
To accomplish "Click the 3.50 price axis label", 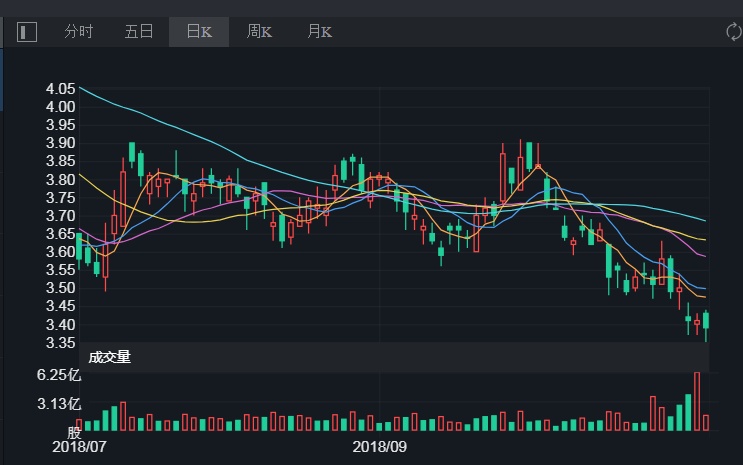I will click(x=60, y=289).
